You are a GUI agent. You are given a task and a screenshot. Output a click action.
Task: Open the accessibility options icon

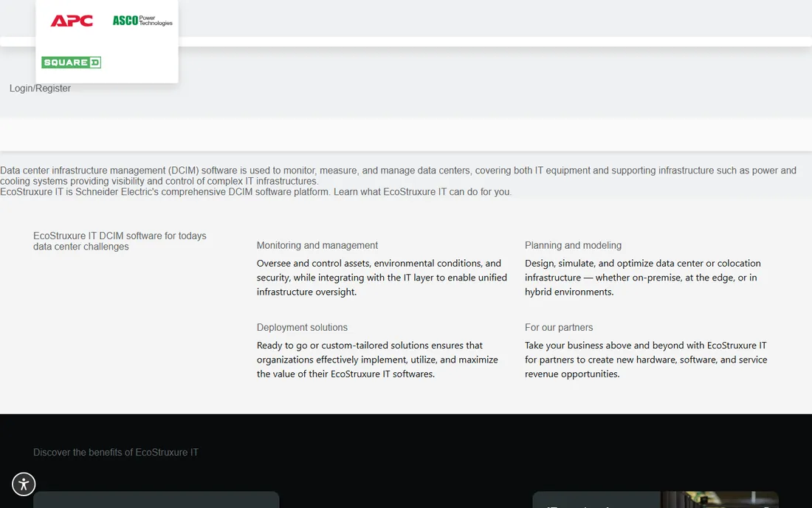[24, 484]
